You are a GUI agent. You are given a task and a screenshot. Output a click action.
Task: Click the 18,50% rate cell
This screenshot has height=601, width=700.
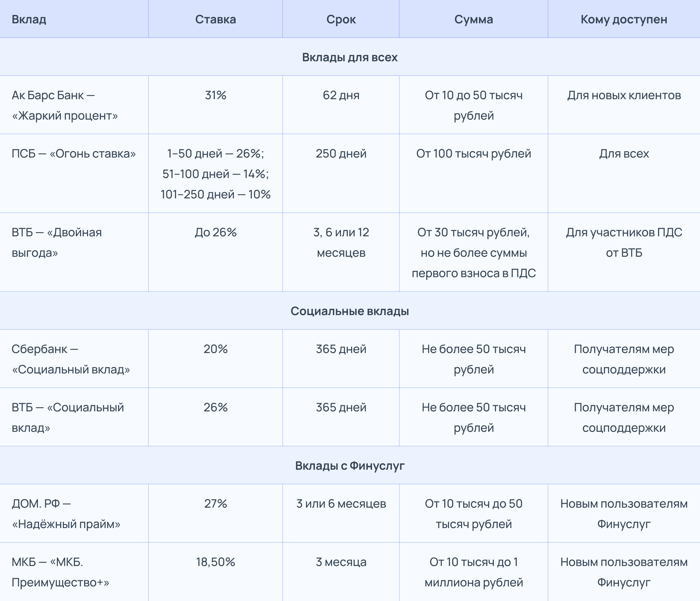click(216, 562)
